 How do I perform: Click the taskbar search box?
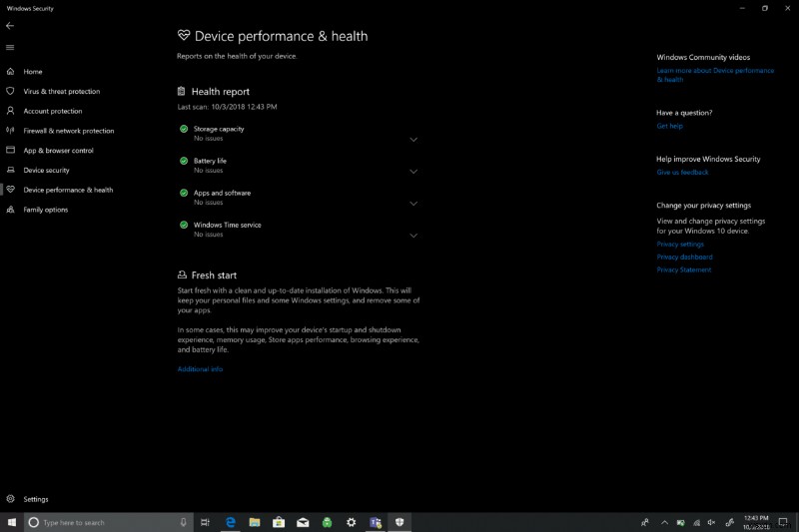tap(109, 522)
